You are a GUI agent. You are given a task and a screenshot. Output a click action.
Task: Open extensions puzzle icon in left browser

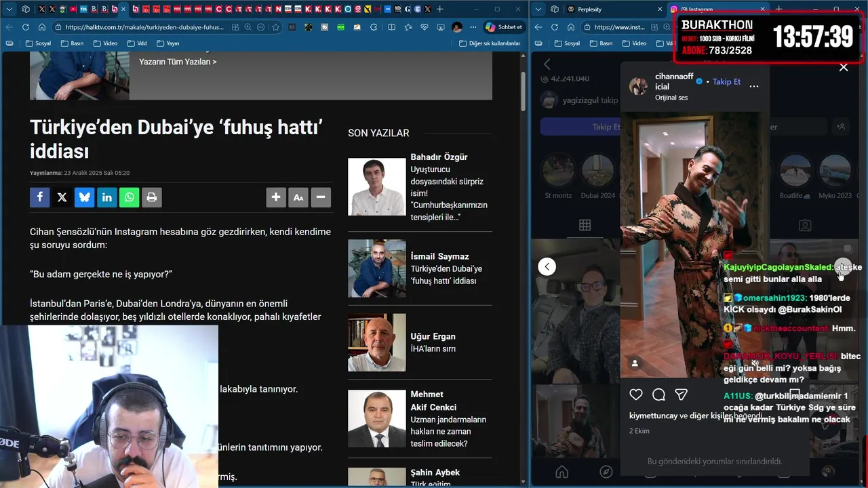[x=374, y=27]
